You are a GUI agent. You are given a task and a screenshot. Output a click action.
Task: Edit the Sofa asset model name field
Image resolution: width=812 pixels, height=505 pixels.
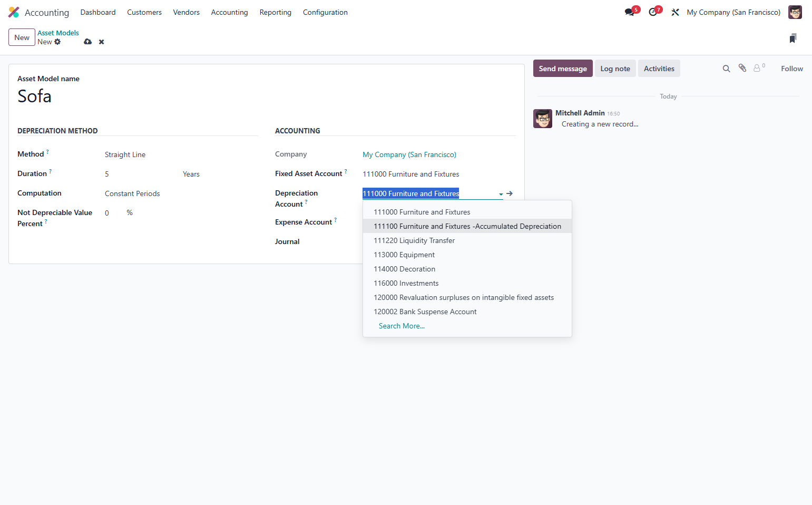click(x=266, y=96)
